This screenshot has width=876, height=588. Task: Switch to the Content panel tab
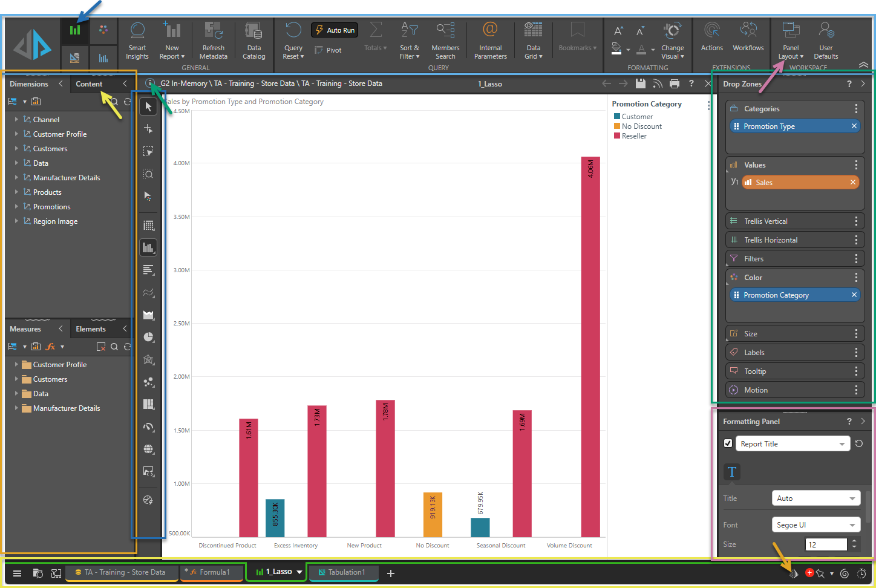click(x=89, y=84)
